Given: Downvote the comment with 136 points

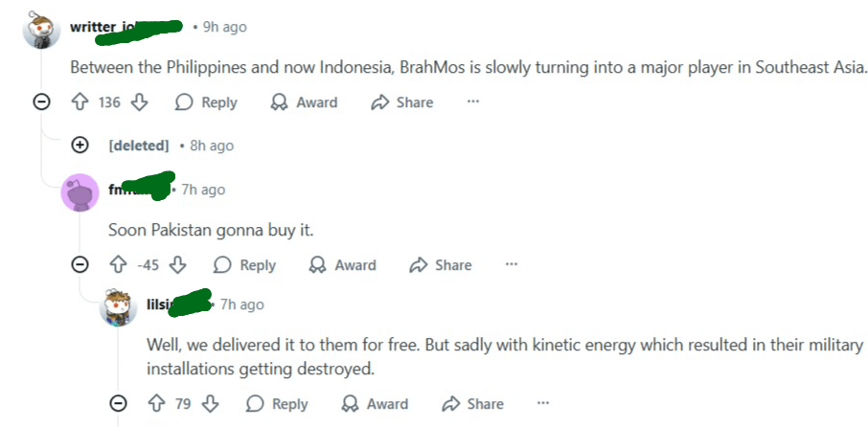Looking at the screenshot, I should [x=140, y=102].
